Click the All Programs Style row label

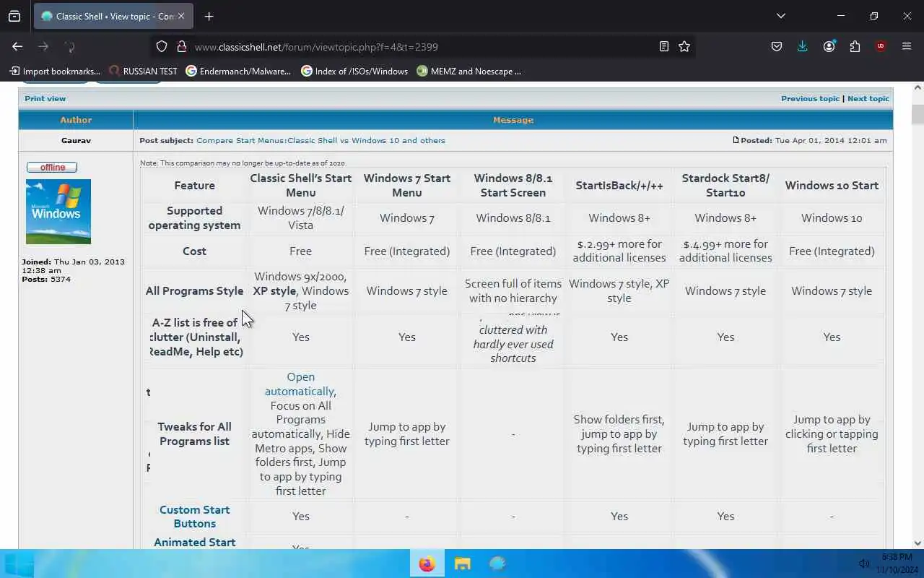coord(194,291)
